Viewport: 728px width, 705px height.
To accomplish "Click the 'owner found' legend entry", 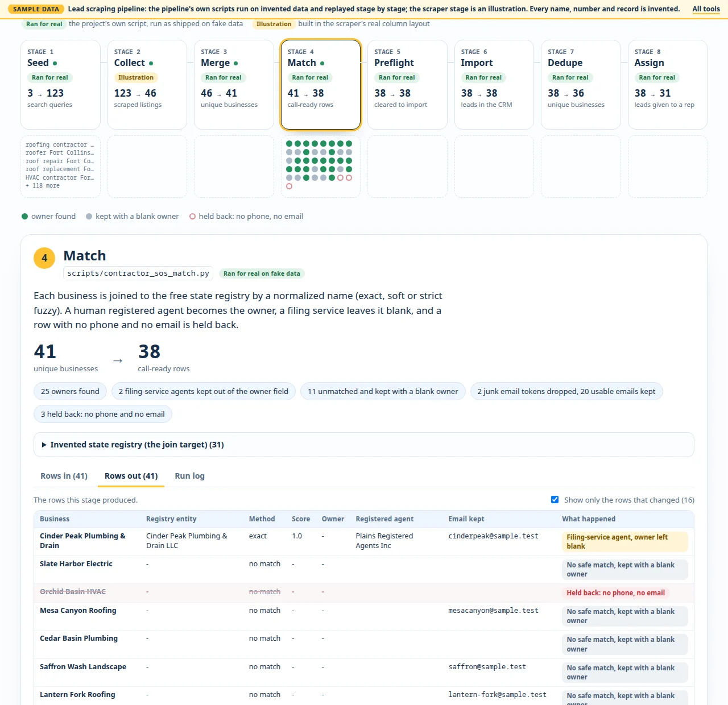I will [x=48, y=217].
